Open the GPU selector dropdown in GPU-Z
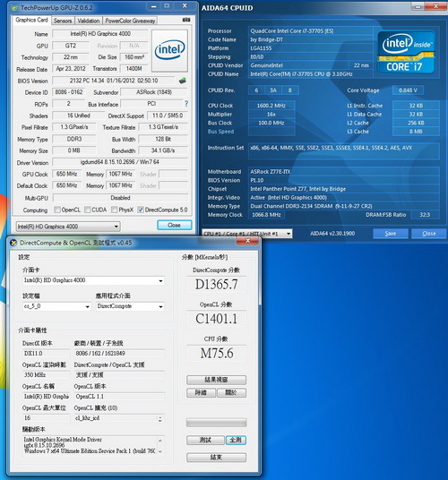This screenshot has height=480, width=448. pos(68,227)
